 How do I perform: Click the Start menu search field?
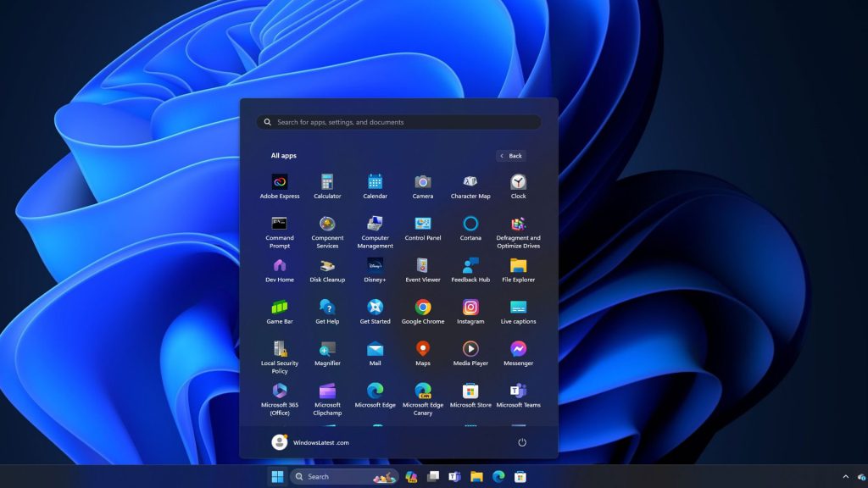pos(398,122)
